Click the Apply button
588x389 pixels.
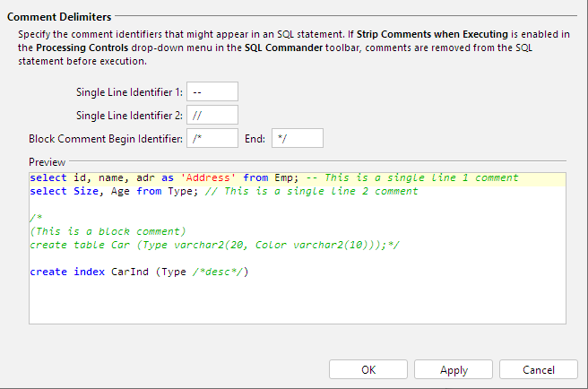[x=454, y=369]
